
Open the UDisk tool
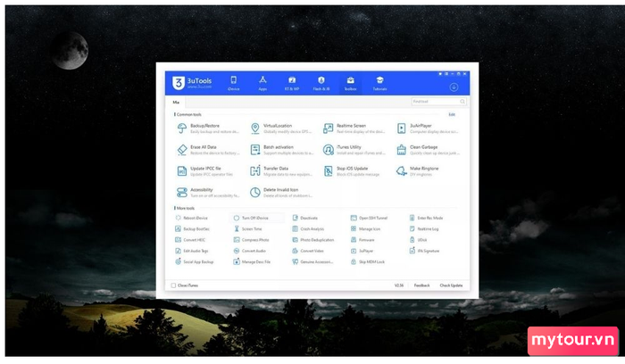click(x=418, y=240)
